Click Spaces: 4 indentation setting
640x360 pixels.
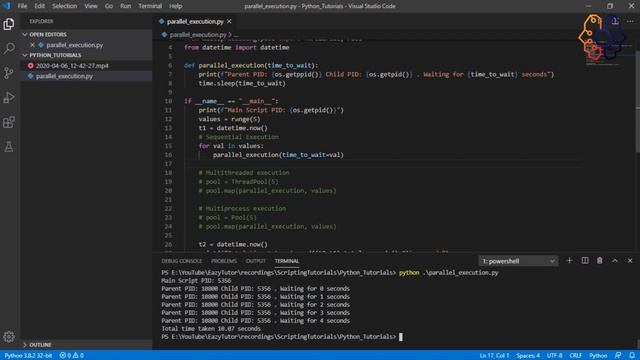pyautogui.click(x=528, y=356)
